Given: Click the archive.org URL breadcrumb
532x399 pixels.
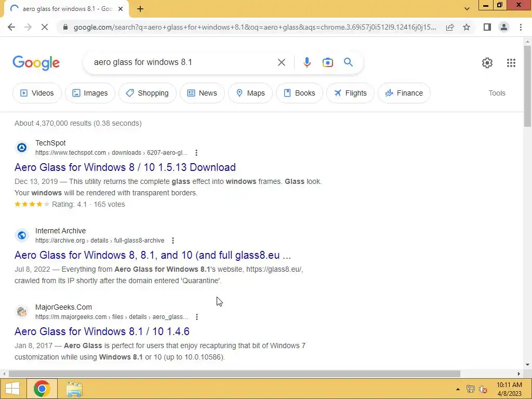Looking at the screenshot, I should click(100, 241).
